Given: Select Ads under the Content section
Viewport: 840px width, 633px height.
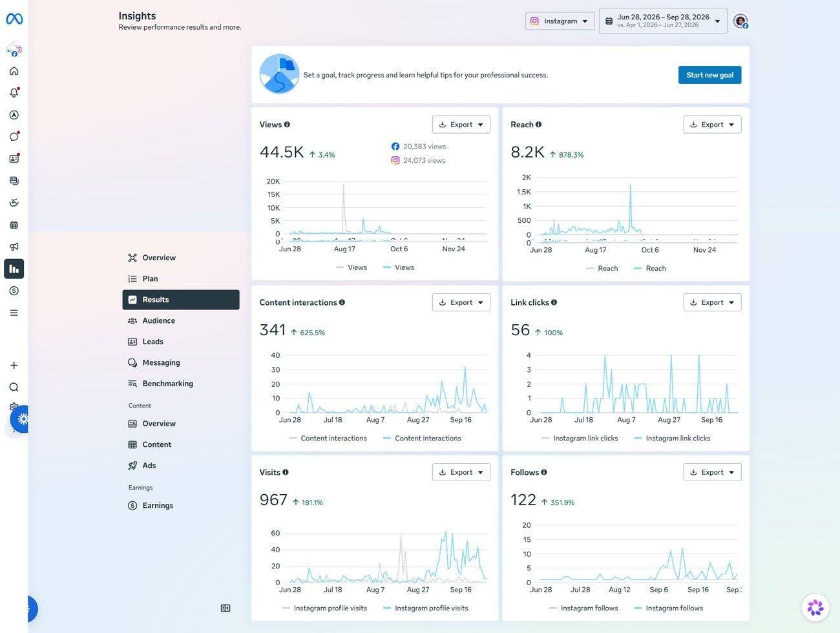Looking at the screenshot, I should 181,466.
